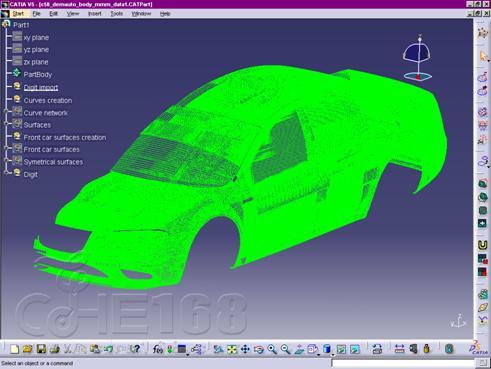
Task: Click the command input field in status bar
Action: click(x=403, y=363)
